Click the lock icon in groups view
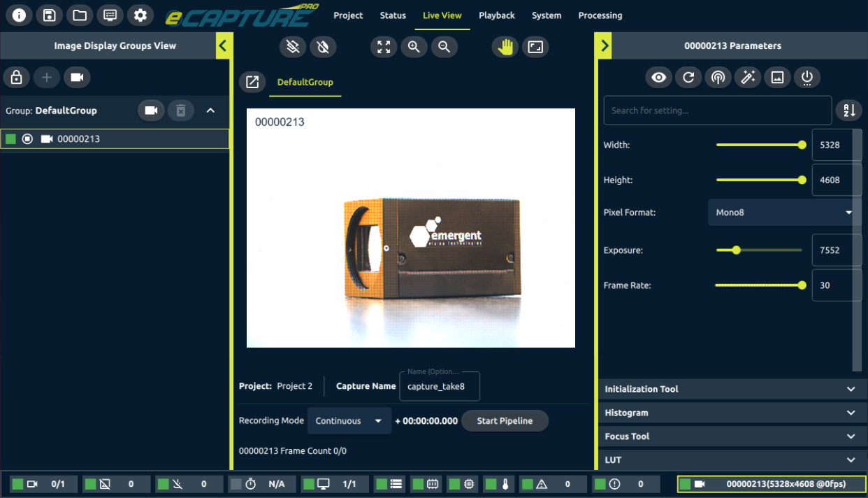 (x=17, y=77)
